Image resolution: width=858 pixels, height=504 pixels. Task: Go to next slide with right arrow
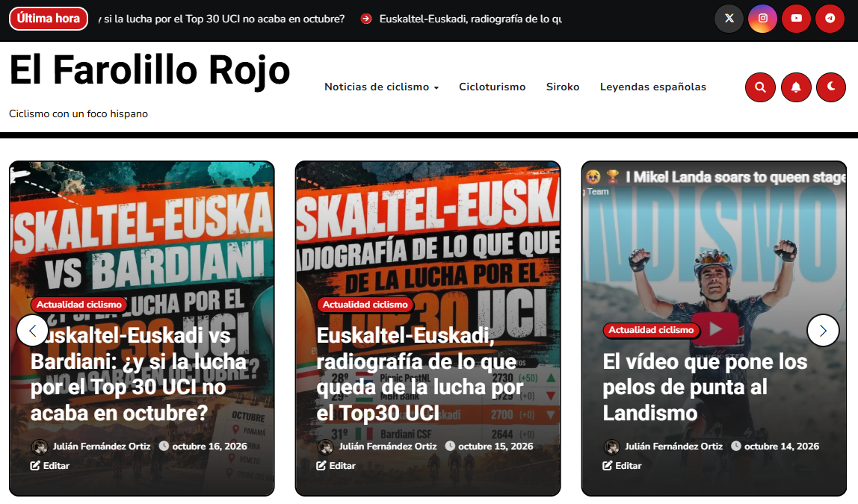click(x=823, y=330)
